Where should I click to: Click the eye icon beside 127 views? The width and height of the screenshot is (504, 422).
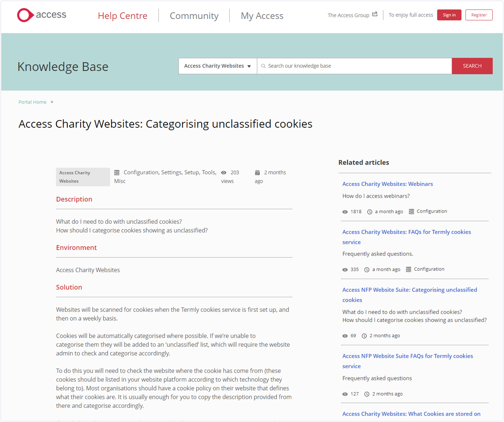345,394
